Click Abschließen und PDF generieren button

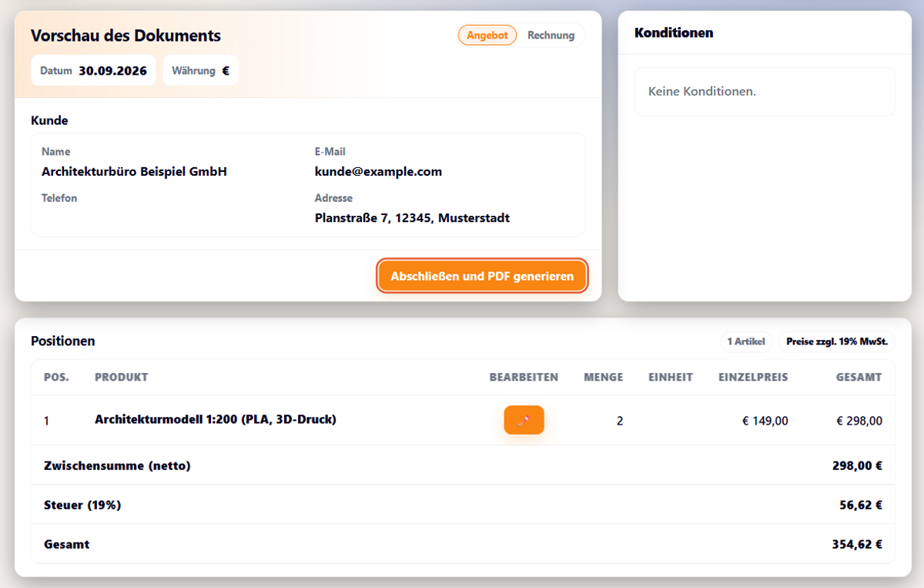[x=482, y=276]
